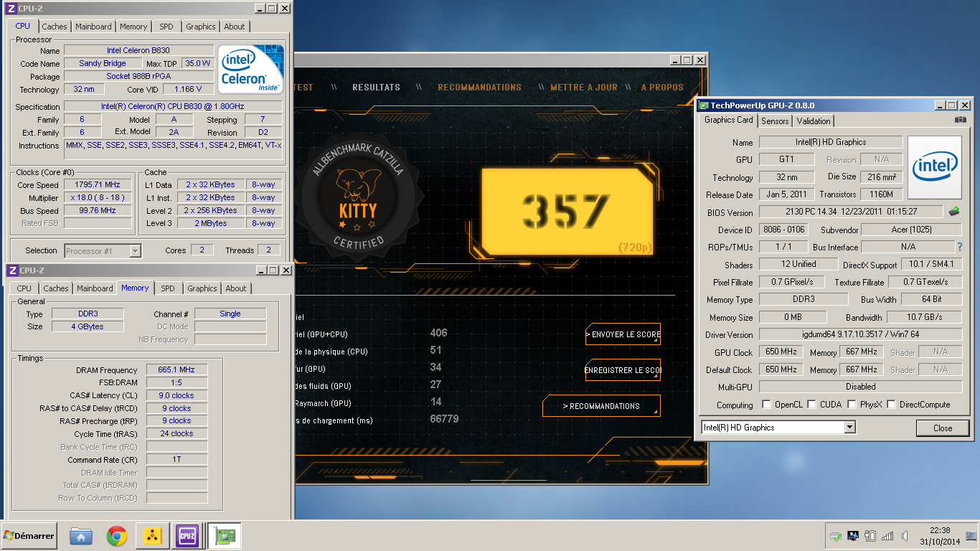
Task: Click the network signal tray icon
Action: coord(888,536)
